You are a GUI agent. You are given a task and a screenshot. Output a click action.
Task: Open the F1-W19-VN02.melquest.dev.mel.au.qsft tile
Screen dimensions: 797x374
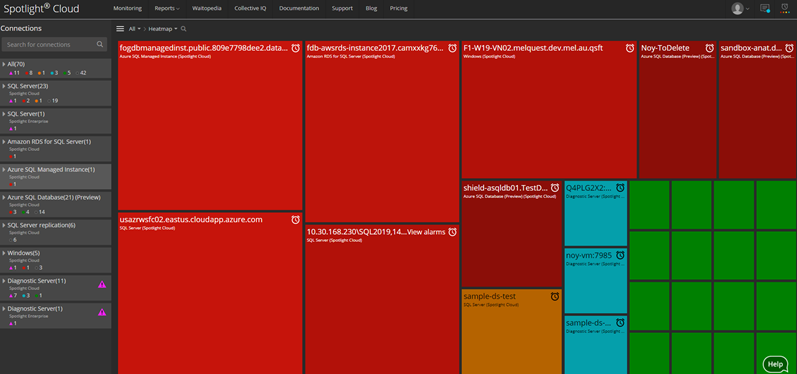(548, 110)
